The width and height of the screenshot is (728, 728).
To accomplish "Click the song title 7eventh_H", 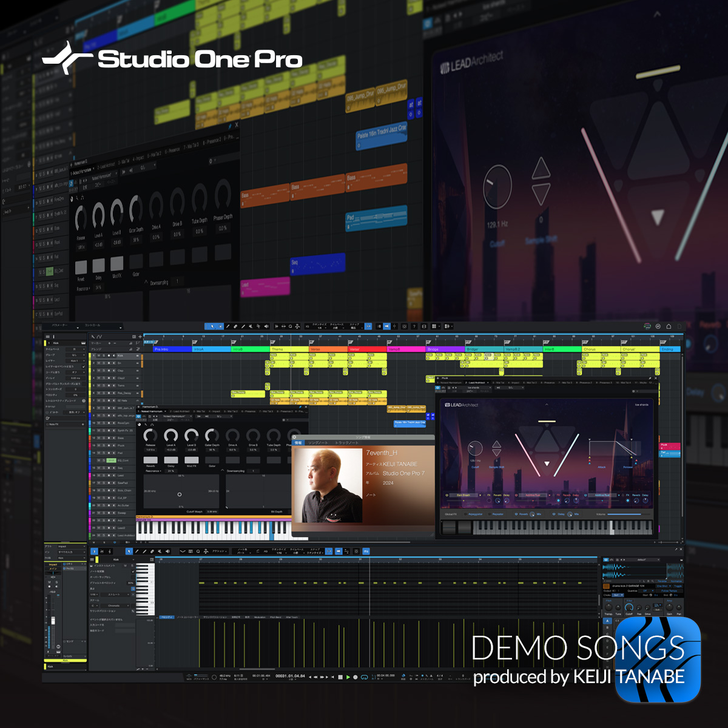I will click(x=382, y=453).
